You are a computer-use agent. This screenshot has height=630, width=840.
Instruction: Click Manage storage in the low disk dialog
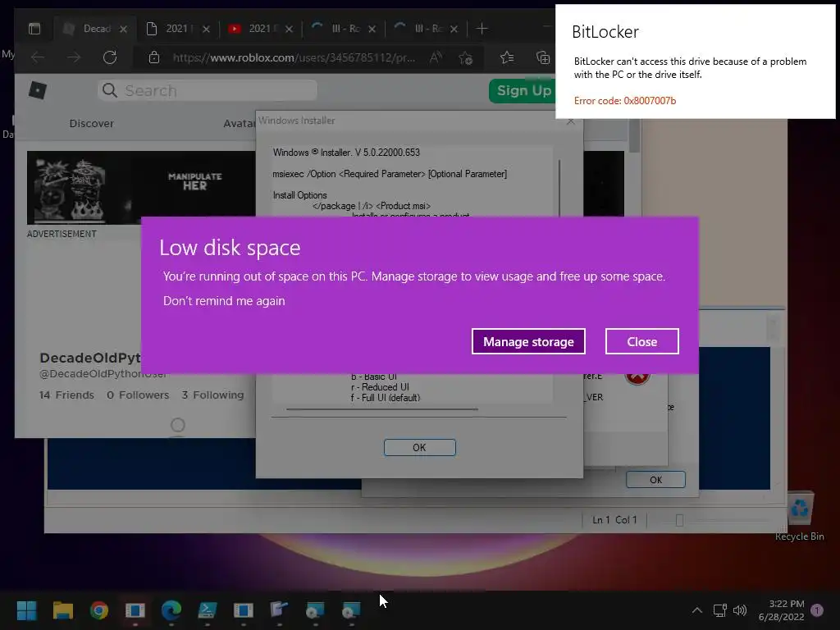528,341
